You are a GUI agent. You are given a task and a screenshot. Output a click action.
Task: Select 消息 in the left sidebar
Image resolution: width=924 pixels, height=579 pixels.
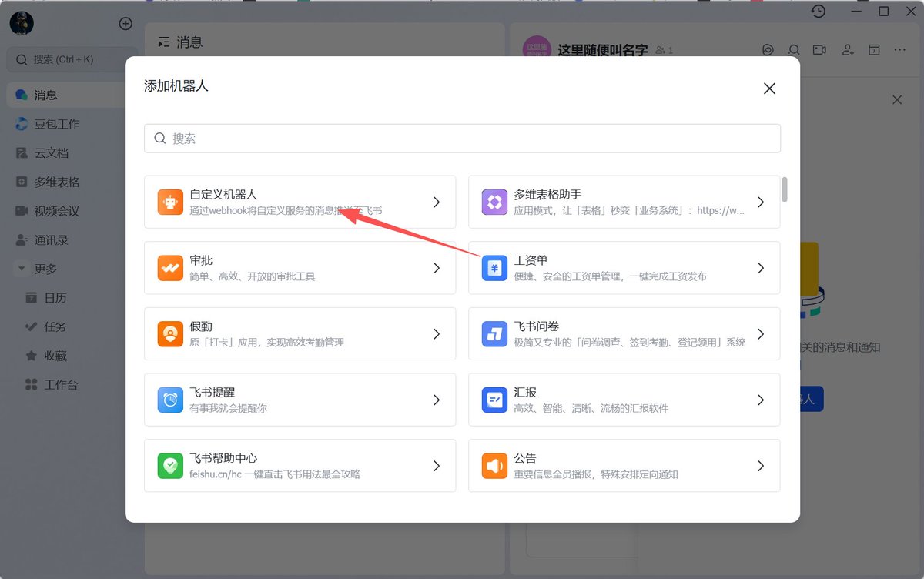(x=67, y=95)
